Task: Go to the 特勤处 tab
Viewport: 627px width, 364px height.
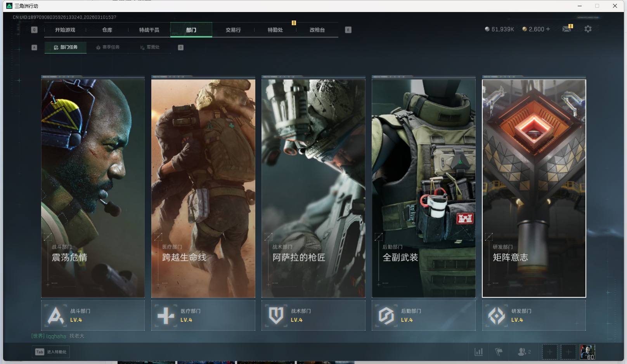Action: click(275, 30)
